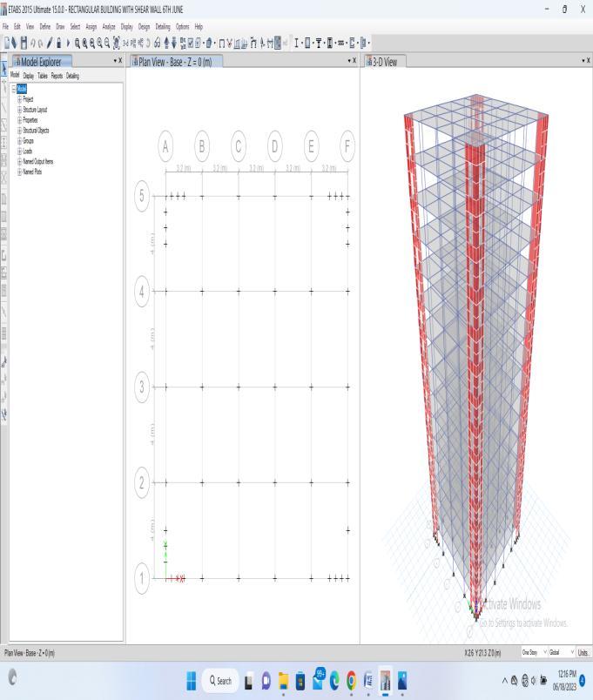
Task: Move up one story arrow icon
Action: [x=166, y=43]
